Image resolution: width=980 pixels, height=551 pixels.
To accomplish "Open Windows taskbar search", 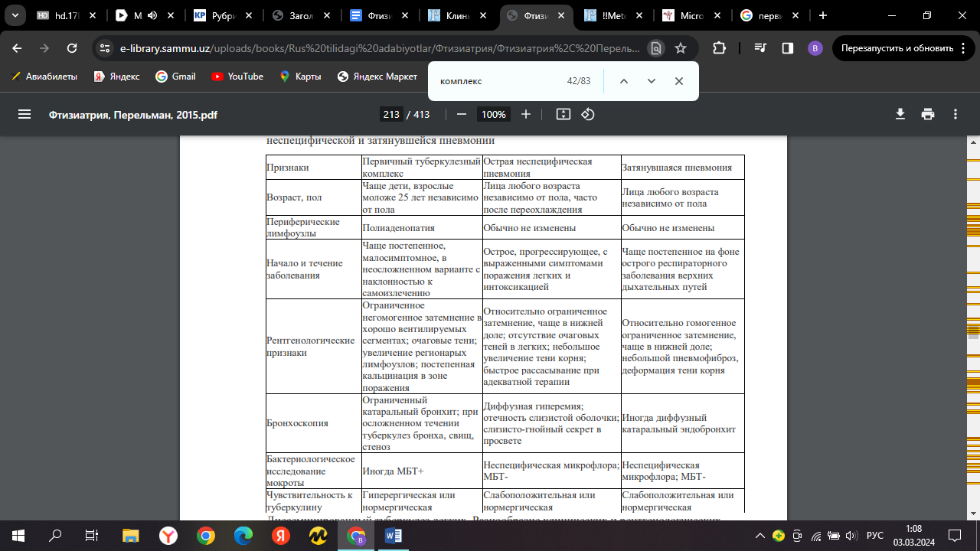I will (x=55, y=536).
